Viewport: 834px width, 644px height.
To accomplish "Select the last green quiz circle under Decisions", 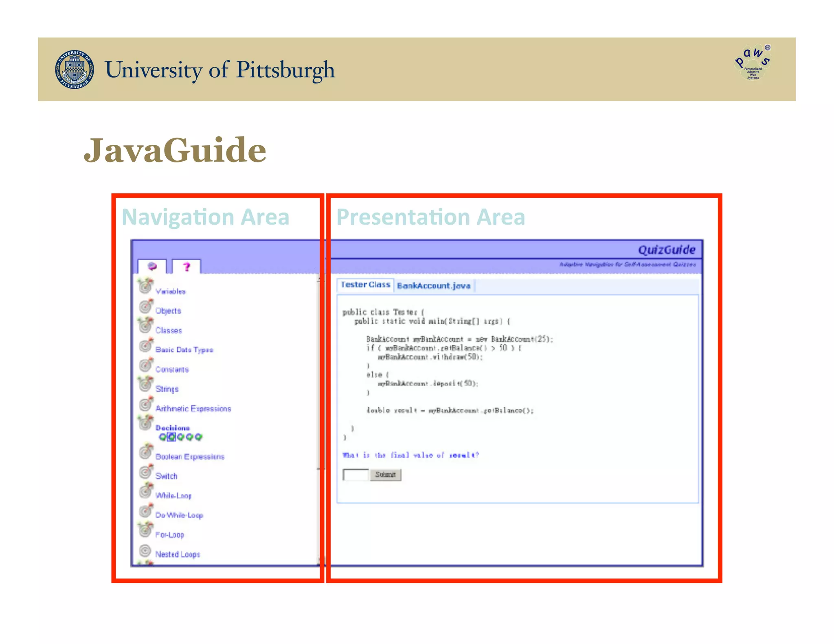I will (198, 437).
